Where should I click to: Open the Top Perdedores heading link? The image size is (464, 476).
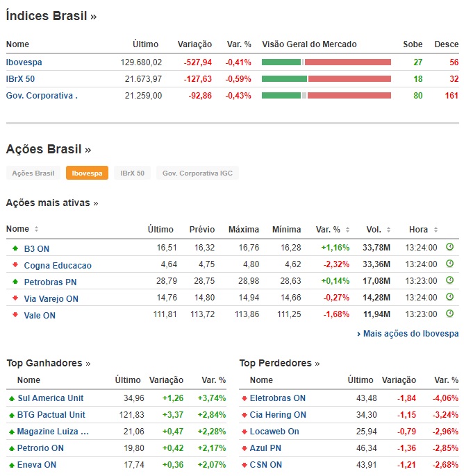(279, 363)
